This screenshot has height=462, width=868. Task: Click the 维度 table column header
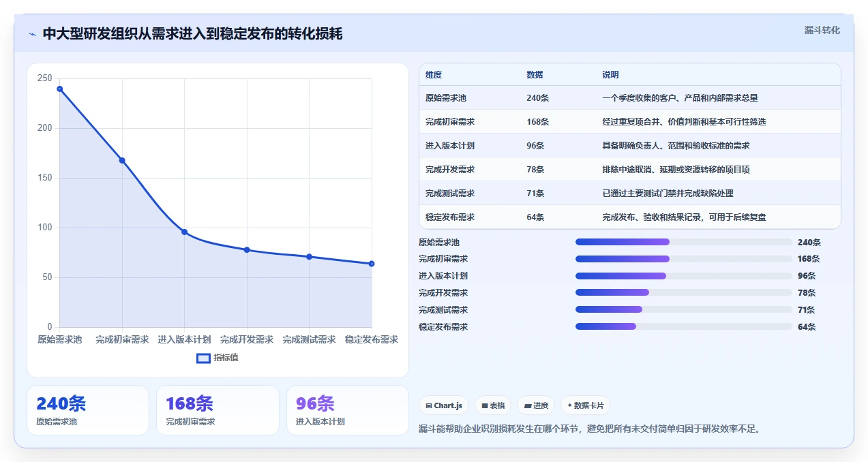pos(434,75)
